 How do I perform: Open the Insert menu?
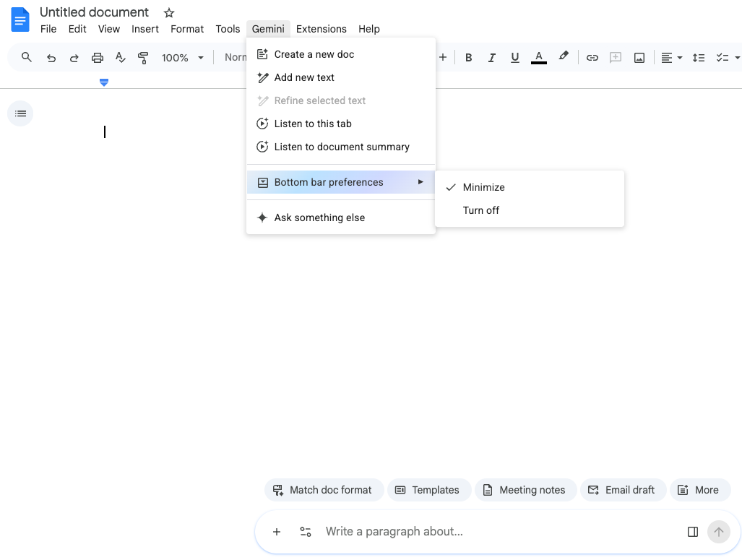[x=144, y=30]
